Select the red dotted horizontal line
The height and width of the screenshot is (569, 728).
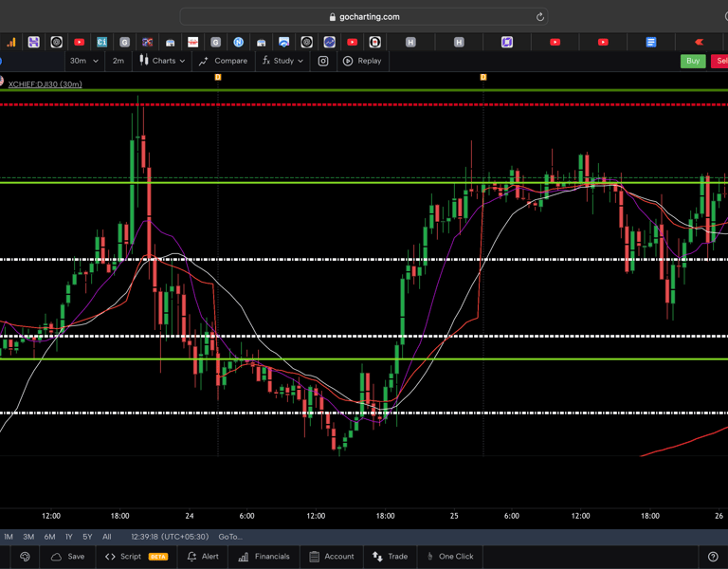coord(364,105)
